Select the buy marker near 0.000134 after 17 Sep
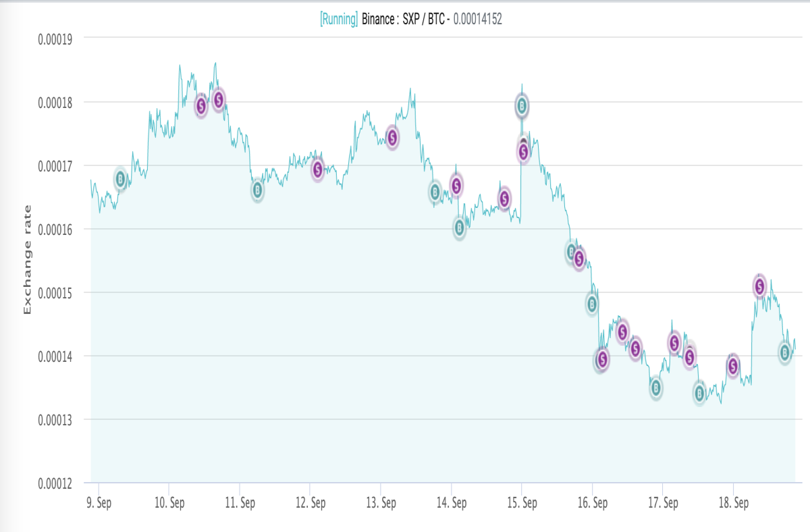 tap(700, 392)
